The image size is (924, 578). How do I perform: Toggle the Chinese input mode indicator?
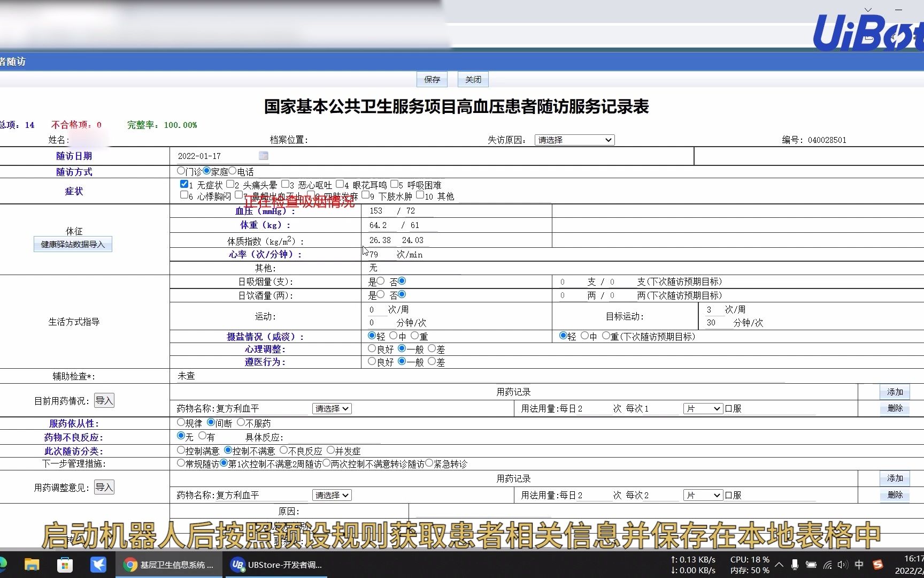coord(859,565)
